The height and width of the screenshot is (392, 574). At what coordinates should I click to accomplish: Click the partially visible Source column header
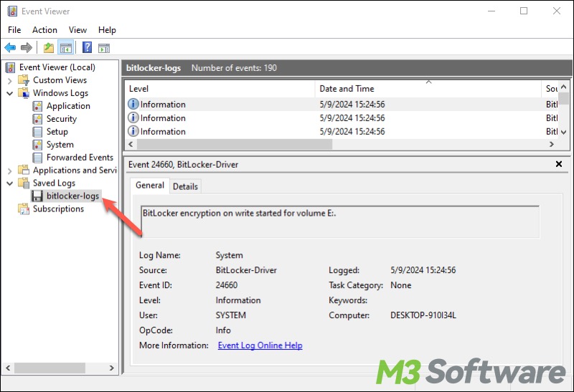tap(550, 88)
